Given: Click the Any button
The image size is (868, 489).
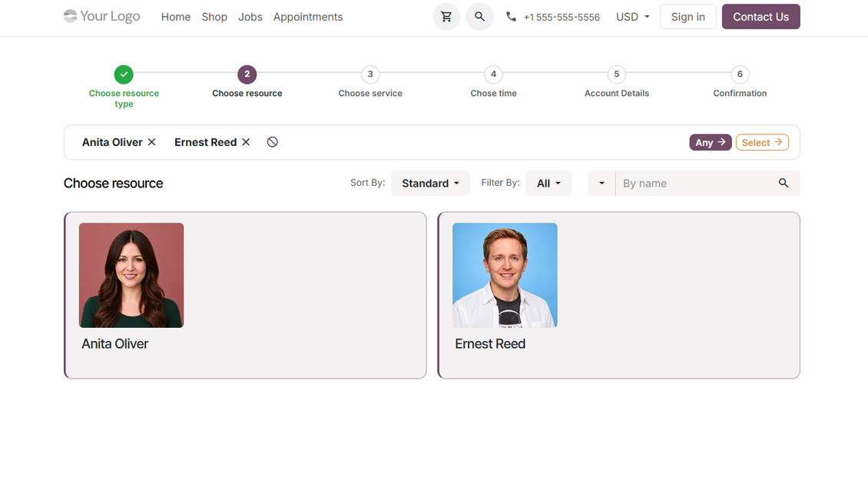Looking at the screenshot, I should coord(711,142).
